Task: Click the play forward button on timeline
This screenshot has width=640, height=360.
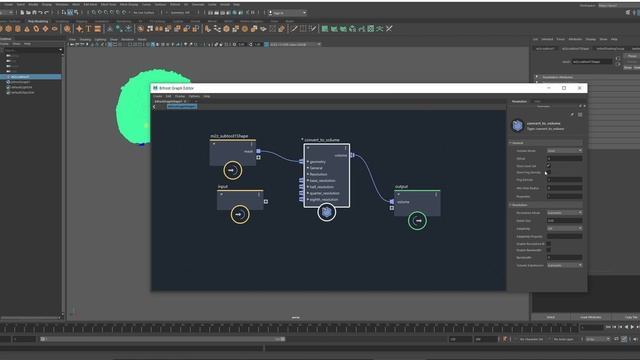Action: 632,327
